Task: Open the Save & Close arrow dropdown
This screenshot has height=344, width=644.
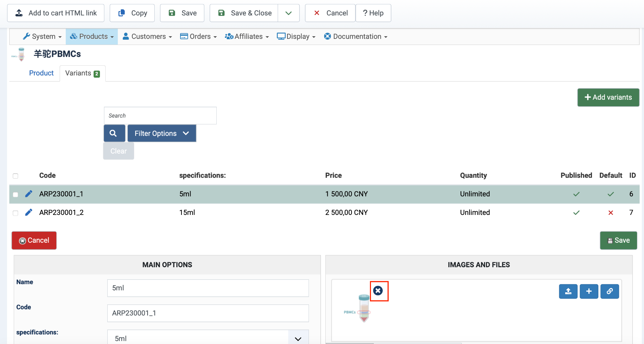Action: pyautogui.click(x=288, y=13)
